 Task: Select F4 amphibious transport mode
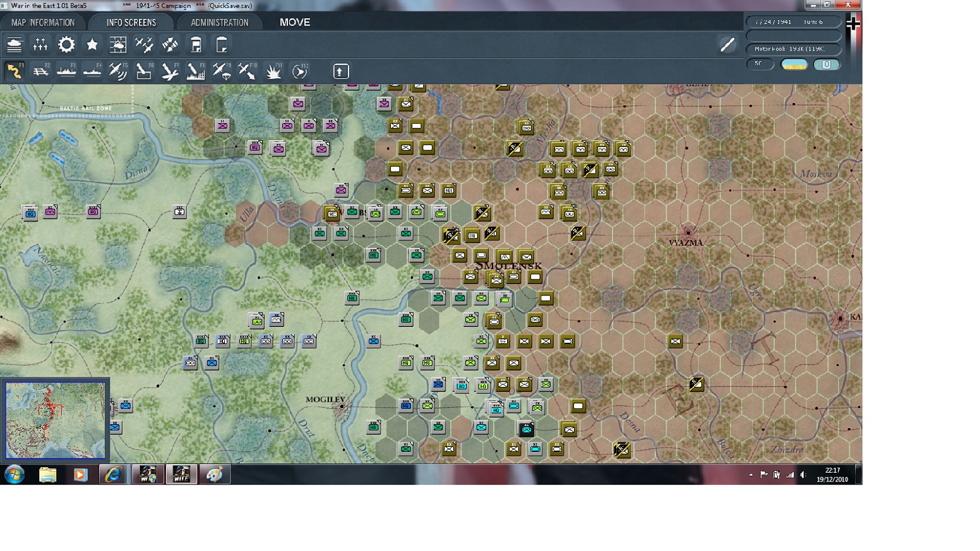pos(92,71)
